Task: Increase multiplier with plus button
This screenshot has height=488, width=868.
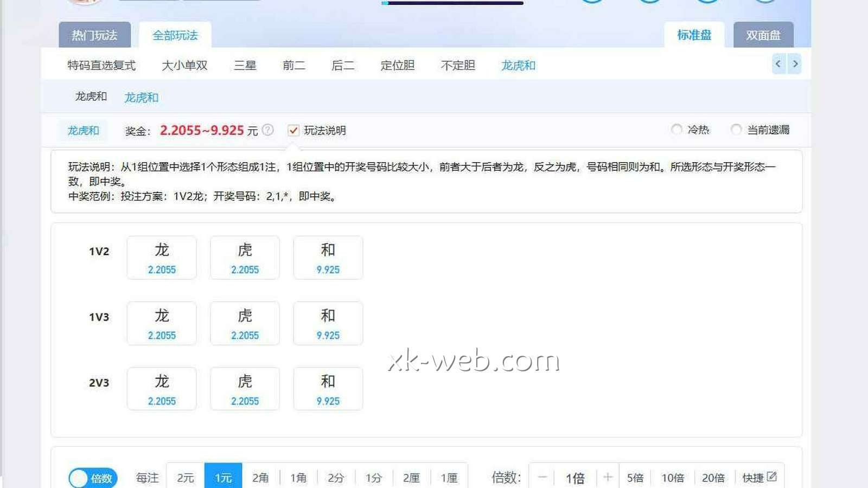Action: point(608,477)
